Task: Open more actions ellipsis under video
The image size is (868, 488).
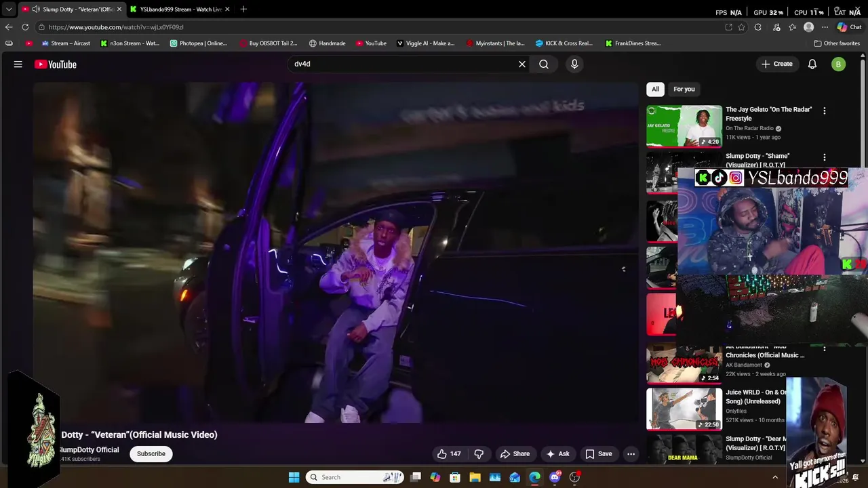Action: tap(631, 454)
